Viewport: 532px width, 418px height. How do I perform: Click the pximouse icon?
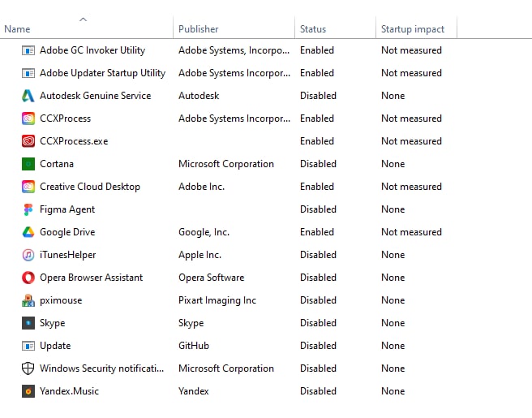pos(28,300)
